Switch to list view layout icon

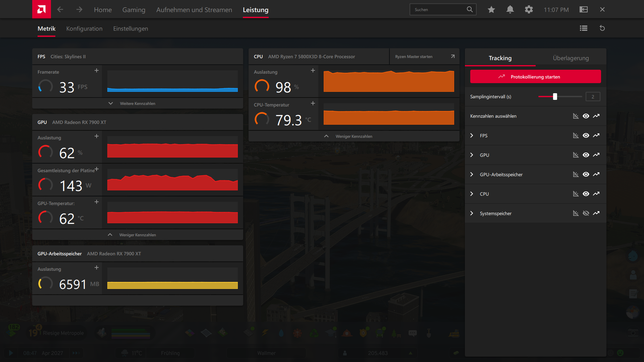click(x=584, y=28)
